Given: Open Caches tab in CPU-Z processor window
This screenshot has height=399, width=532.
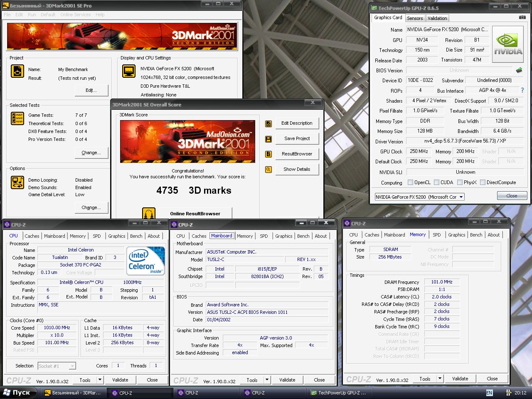Looking at the screenshot, I should pos(32,236).
